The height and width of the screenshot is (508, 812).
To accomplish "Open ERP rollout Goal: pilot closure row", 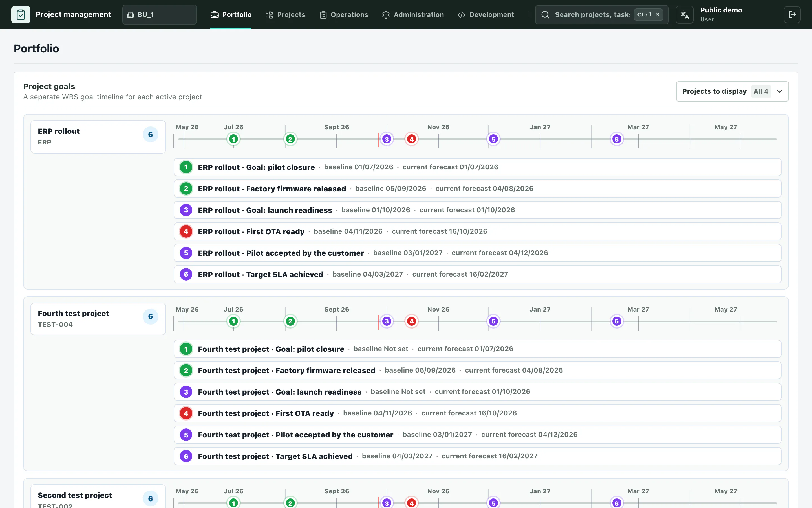I will click(477, 167).
